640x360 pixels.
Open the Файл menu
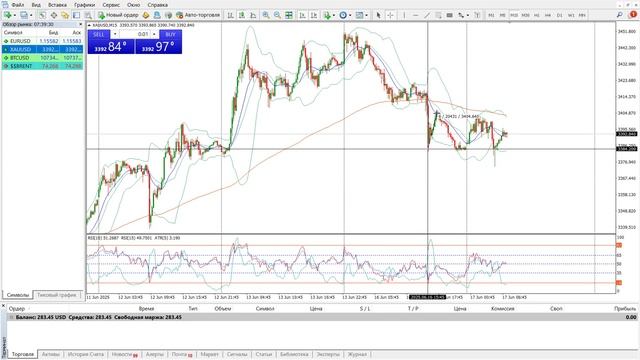(x=18, y=5)
